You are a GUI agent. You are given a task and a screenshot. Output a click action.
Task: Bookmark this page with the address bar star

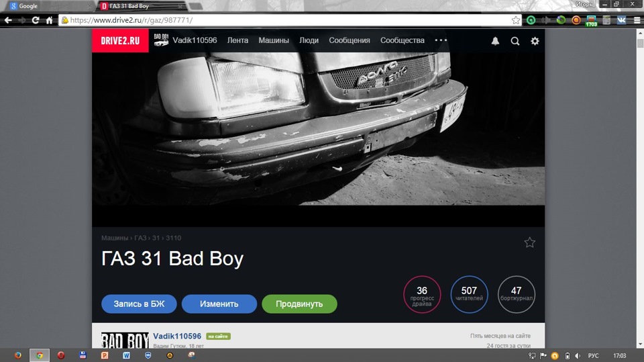(515, 20)
